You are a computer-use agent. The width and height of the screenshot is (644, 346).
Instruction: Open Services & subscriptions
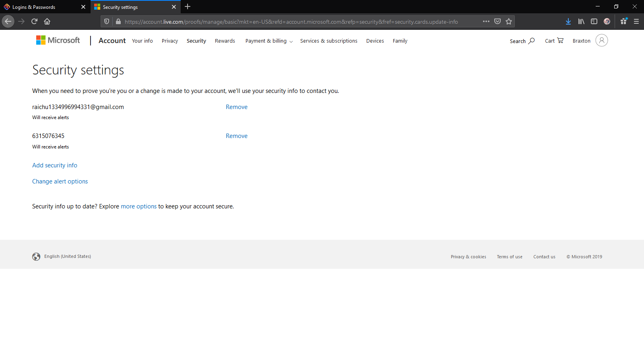(x=329, y=41)
